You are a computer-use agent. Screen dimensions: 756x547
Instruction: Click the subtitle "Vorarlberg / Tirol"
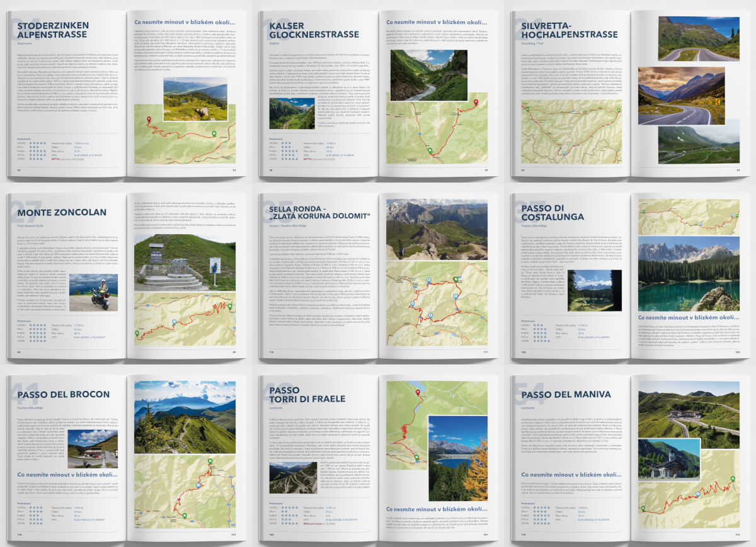(532, 45)
